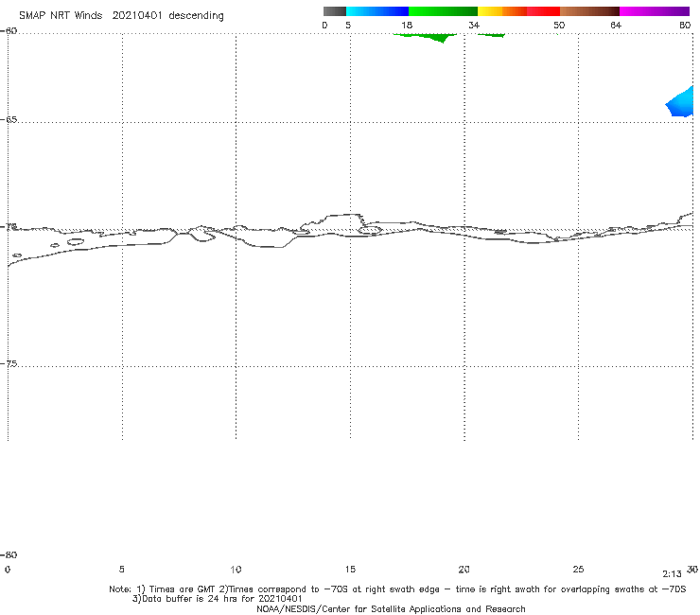Click the magenta-purple segment of the color bar
This screenshot has height=615, width=700.
(x=655, y=11)
